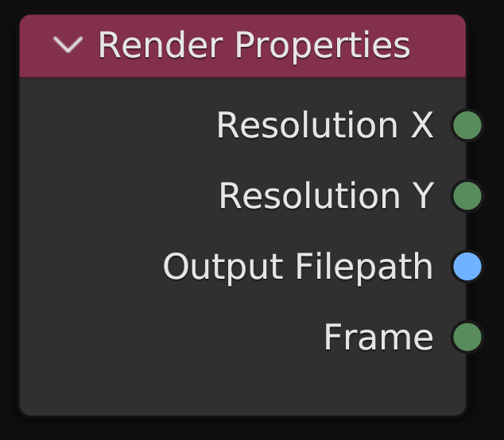Click empty node body below the Frame row

coord(238,384)
